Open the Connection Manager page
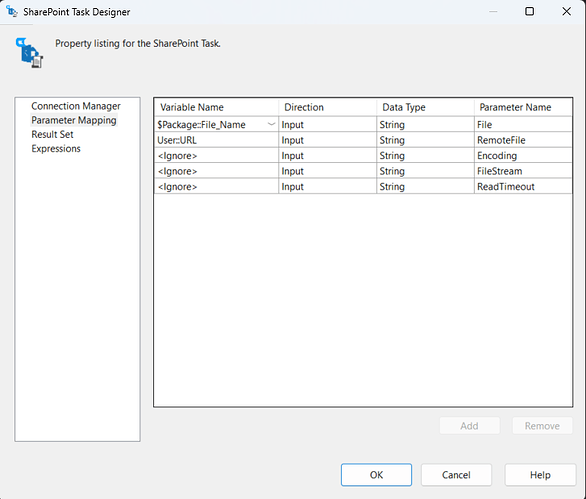The image size is (586, 499). pos(76,106)
